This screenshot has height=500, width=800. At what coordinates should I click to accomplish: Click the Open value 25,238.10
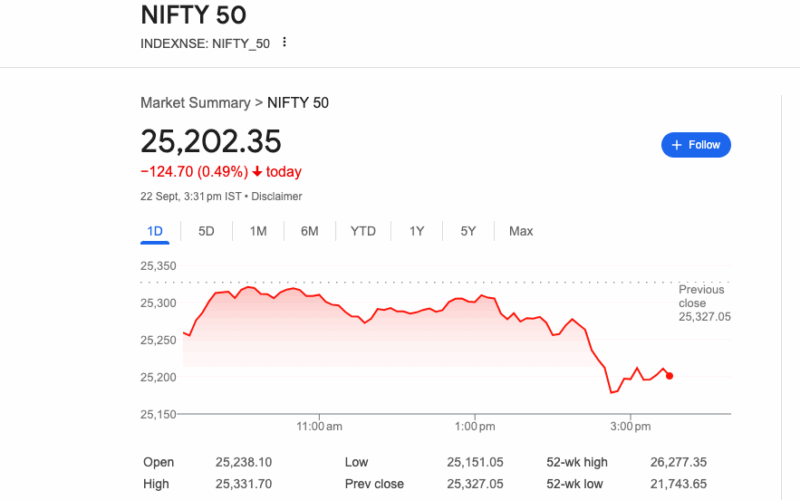tap(244, 462)
